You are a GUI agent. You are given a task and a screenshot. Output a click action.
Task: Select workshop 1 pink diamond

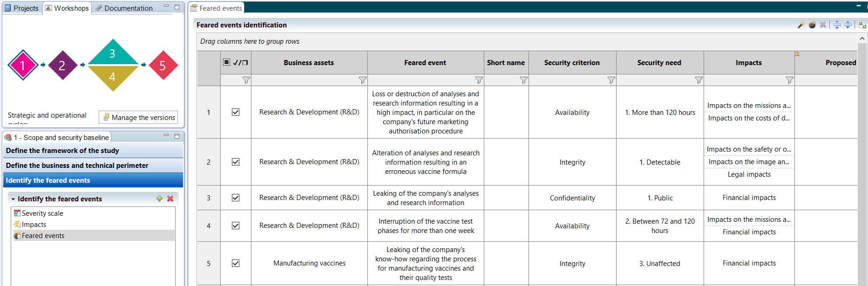22,65
